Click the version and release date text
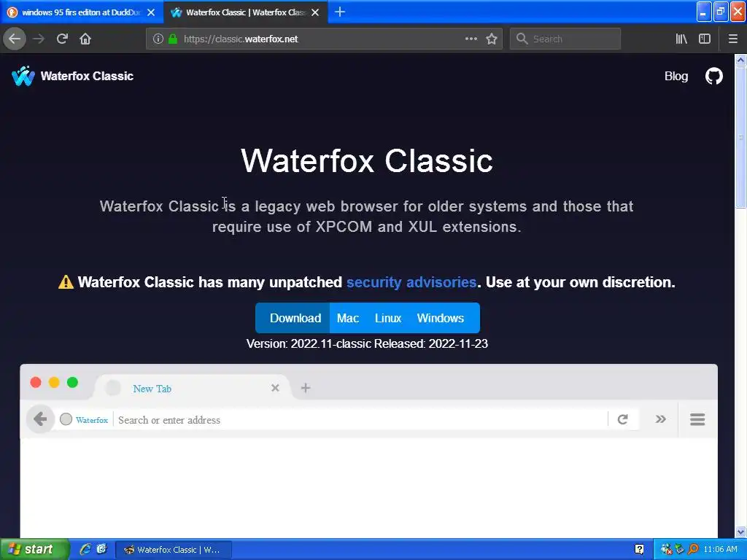The height and width of the screenshot is (560, 747). coord(367,344)
